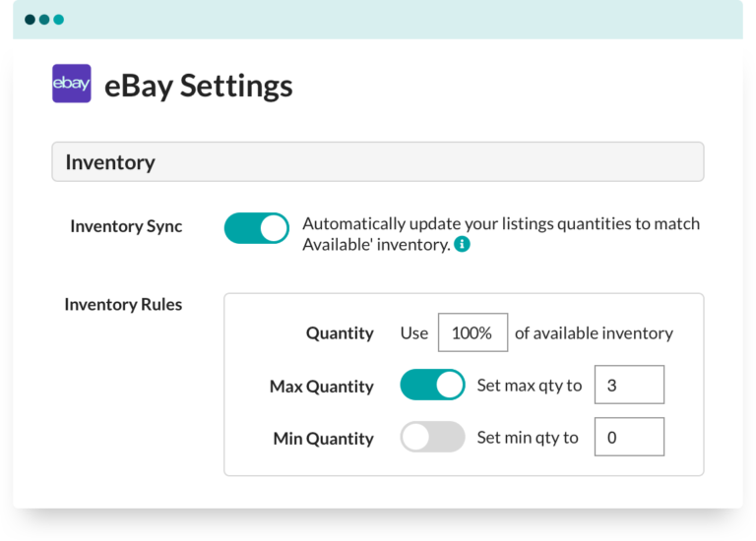Image resolution: width=756 pixels, height=541 pixels.
Task: Click the Inventory Sync label
Action: (126, 226)
